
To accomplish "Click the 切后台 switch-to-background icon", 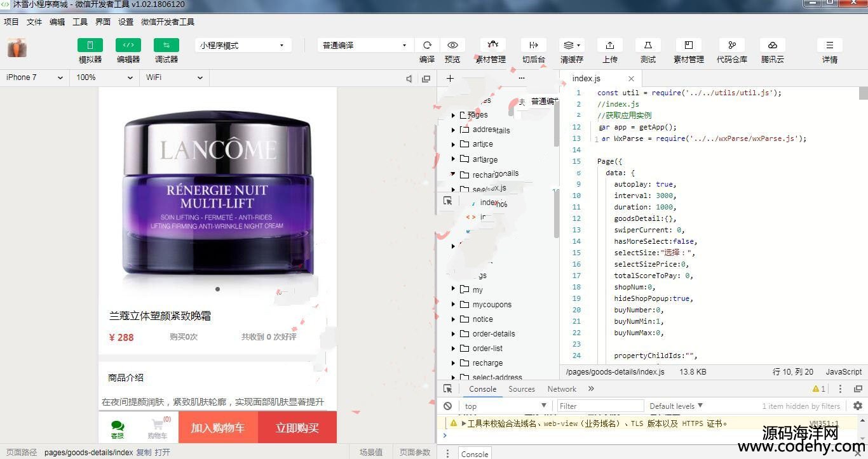I will pyautogui.click(x=534, y=45).
